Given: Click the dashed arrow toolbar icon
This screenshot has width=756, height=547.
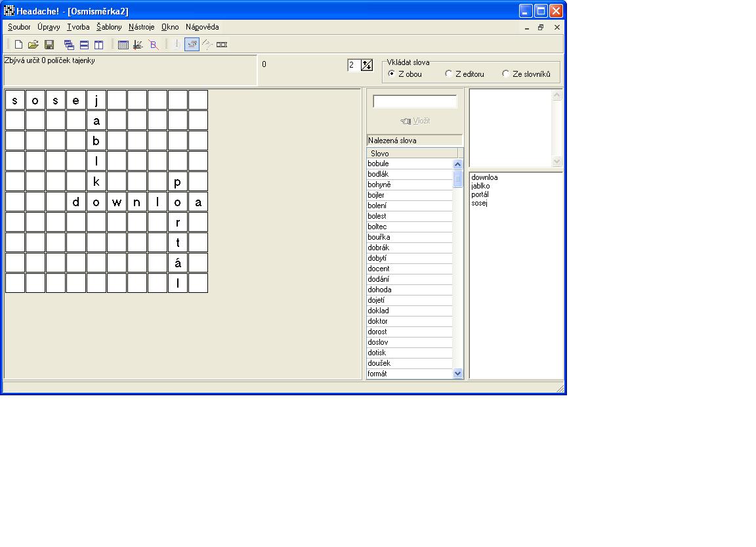Looking at the screenshot, I should coord(207,45).
